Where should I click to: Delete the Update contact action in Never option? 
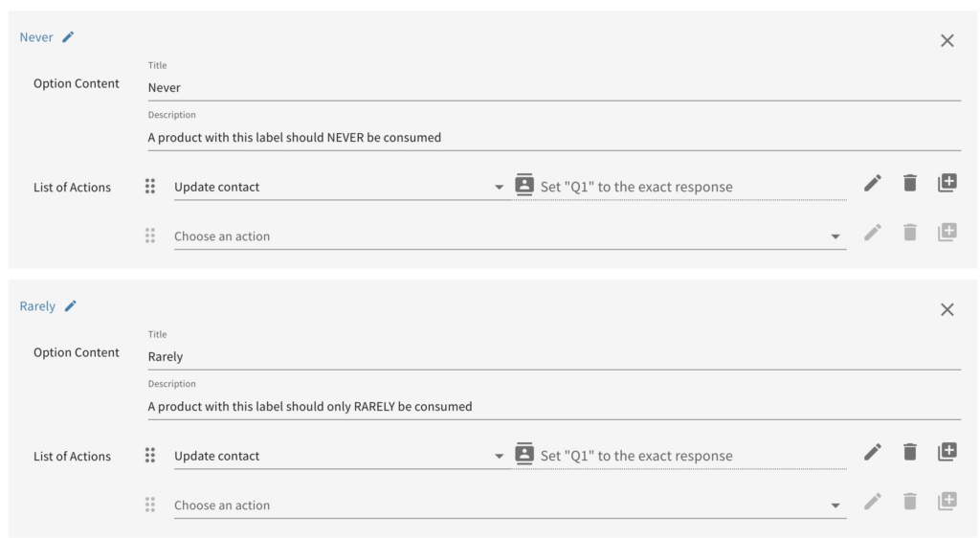(910, 184)
